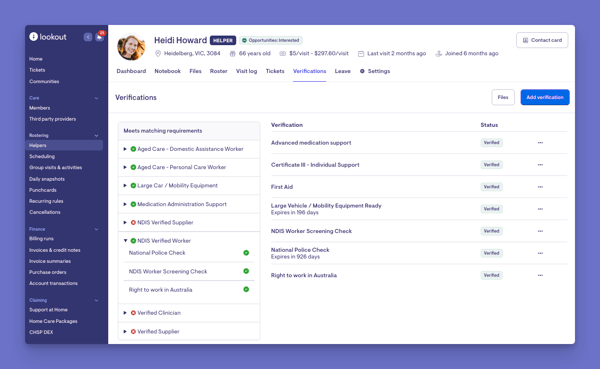600x369 pixels.
Task: Click the calendar icon beside Last visit
Action: (x=361, y=54)
